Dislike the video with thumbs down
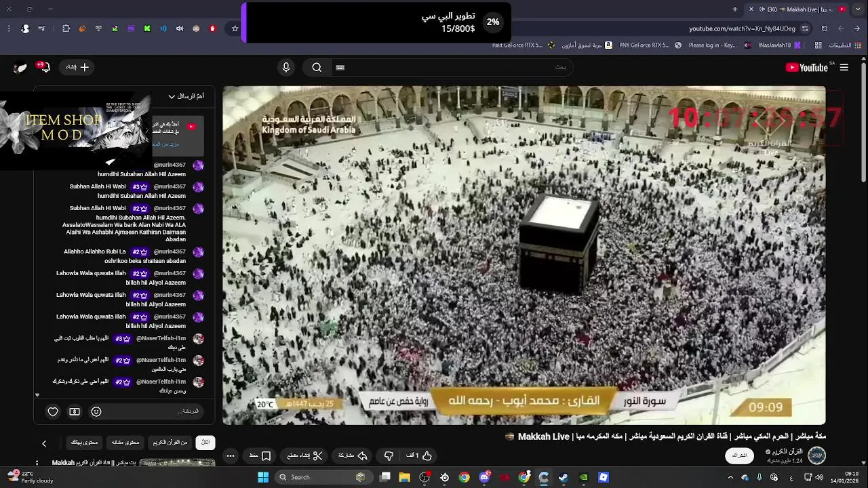Screen dimensions: 868x488 389,455
